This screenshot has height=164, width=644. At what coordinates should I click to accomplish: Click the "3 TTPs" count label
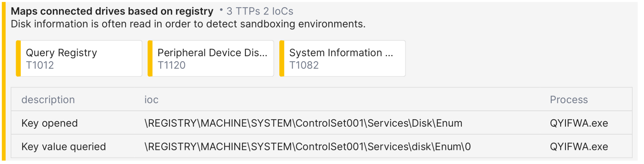[243, 11]
